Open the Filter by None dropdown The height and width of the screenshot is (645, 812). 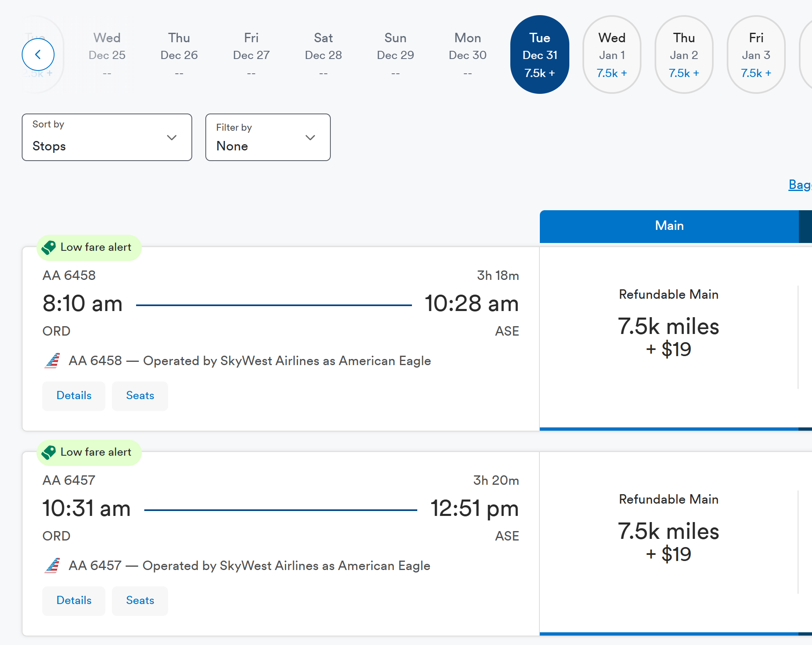[268, 137]
